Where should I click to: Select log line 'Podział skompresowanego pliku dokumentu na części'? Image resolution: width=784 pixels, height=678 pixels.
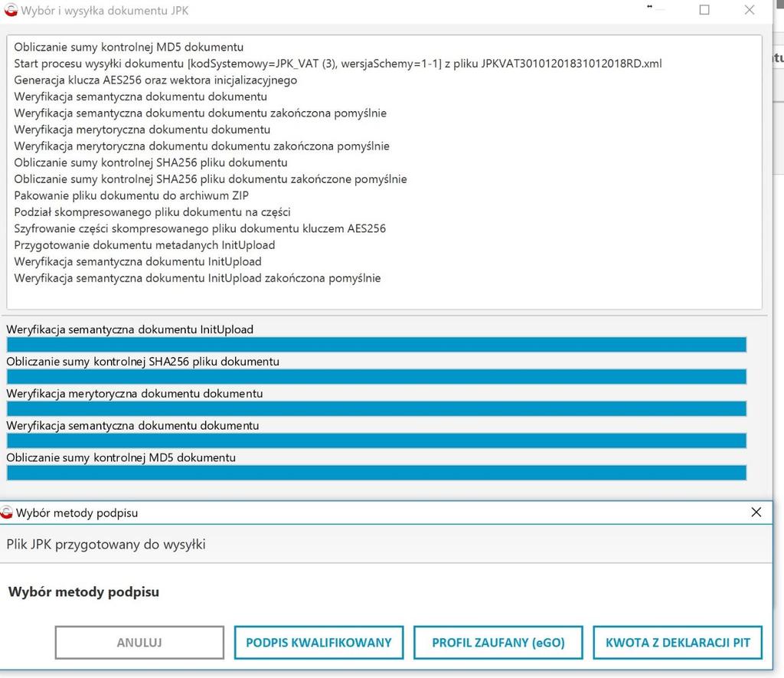click(152, 212)
